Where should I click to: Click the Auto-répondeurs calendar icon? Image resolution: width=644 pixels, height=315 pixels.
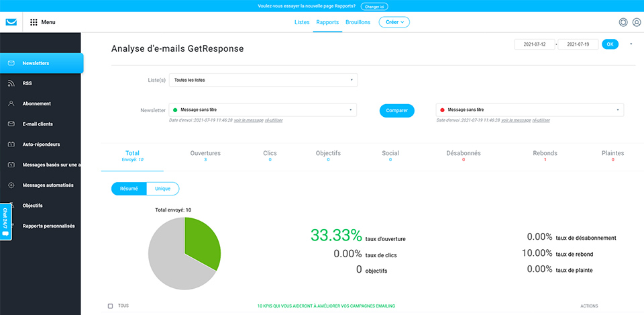(x=11, y=144)
